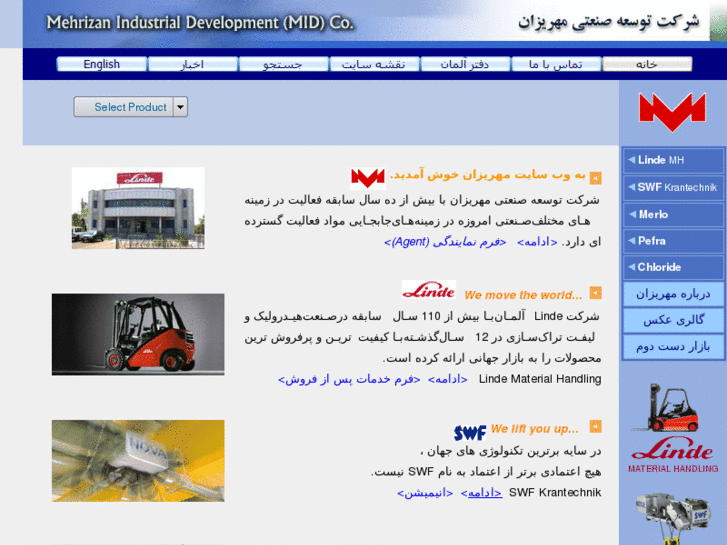Image resolution: width=727 pixels, height=545 pixels.
Task: Open Pefra sidebar link
Action: coord(673,241)
